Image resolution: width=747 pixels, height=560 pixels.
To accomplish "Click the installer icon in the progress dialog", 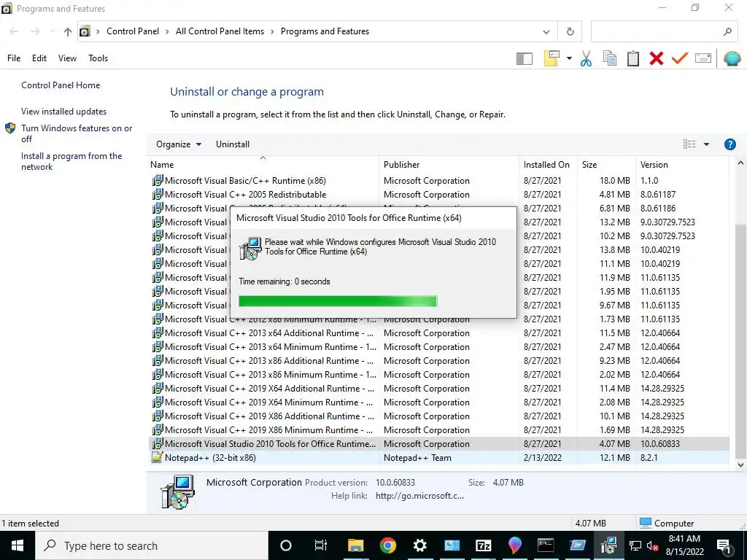I will [x=250, y=248].
